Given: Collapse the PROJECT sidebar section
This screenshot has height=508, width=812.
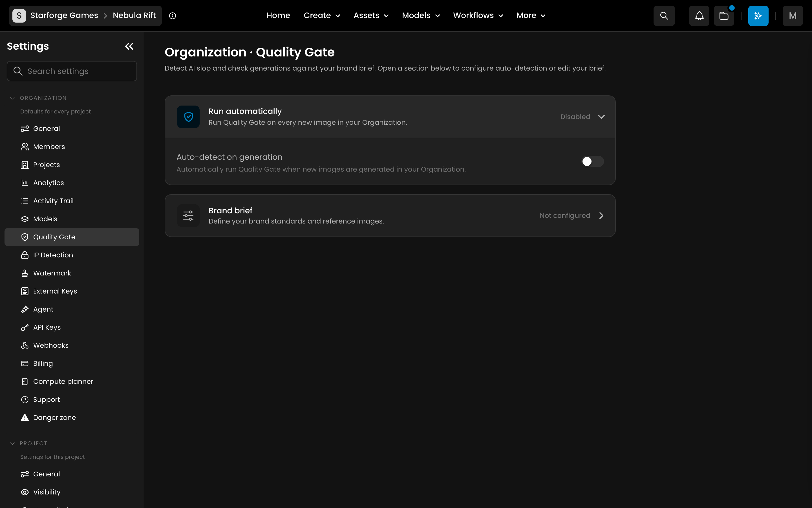Looking at the screenshot, I should pos(12,443).
